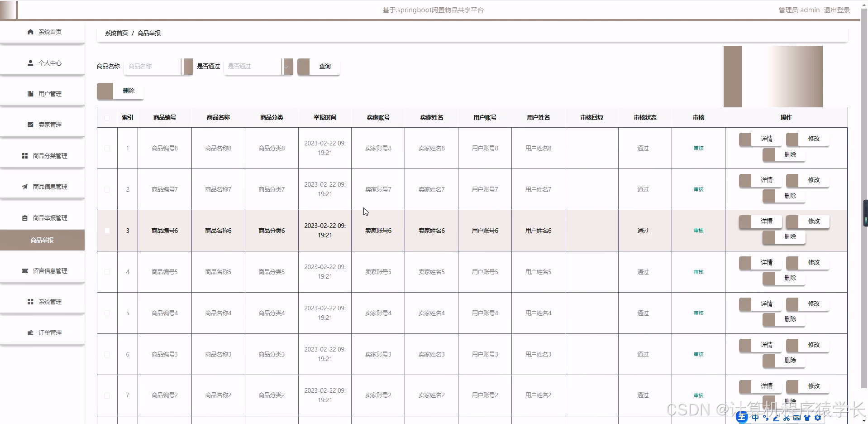Open 用户管理 in the sidebar

point(43,94)
